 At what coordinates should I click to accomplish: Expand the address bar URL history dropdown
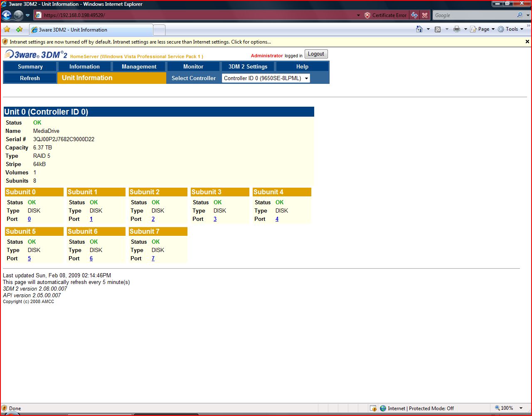pos(358,15)
